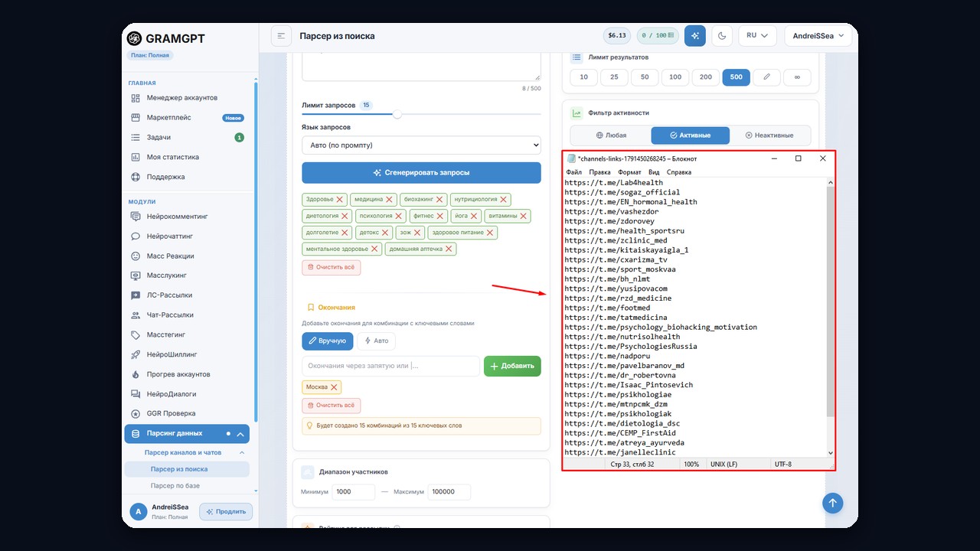The width and height of the screenshot is (980, 551).
Task: Click the green 'Добавить' button
Action: [x=512, y=366]
